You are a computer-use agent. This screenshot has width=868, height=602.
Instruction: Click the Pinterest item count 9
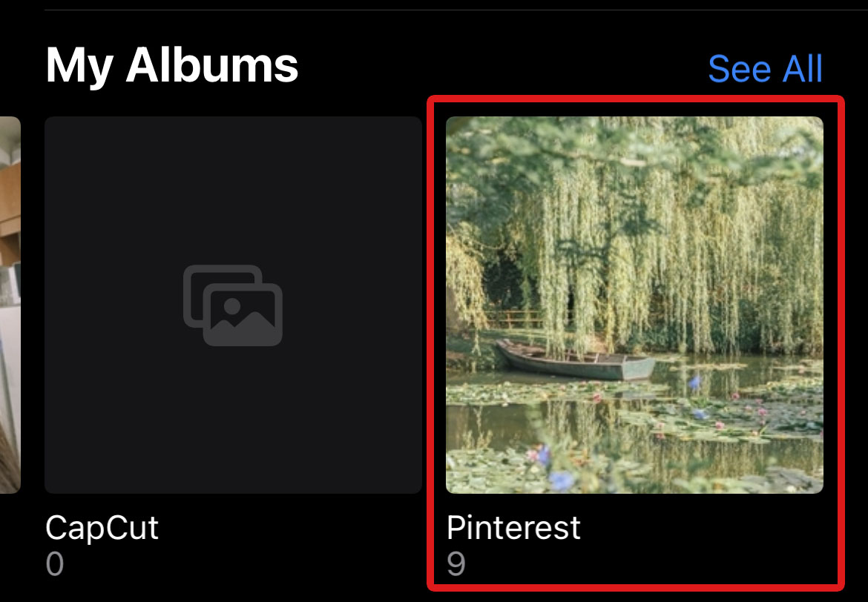[456, 564]
